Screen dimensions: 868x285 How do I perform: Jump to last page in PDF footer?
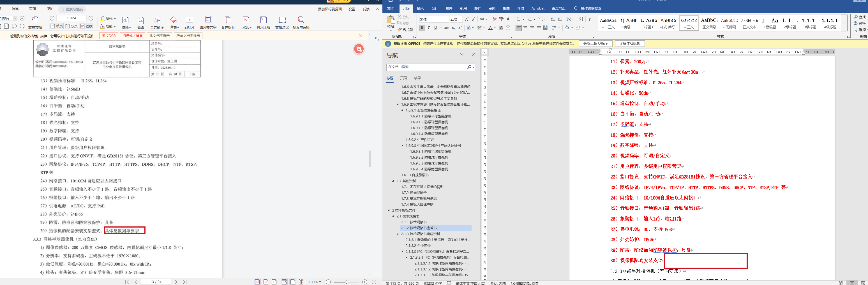[185, 282]
